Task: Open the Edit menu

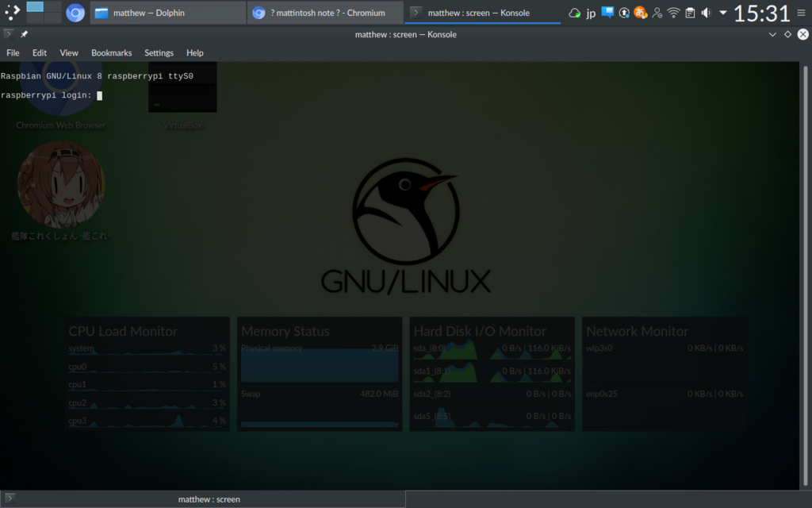Action: [x=40, y=53]
